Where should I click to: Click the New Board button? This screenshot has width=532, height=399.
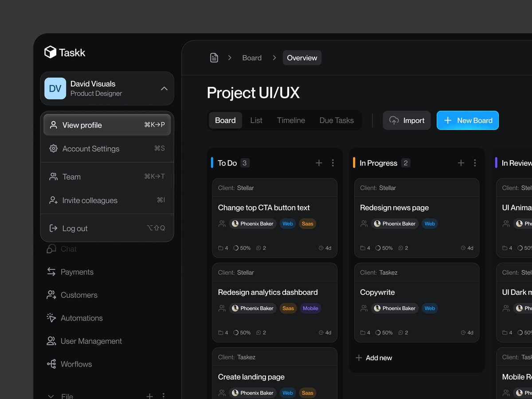click(468, 120)
